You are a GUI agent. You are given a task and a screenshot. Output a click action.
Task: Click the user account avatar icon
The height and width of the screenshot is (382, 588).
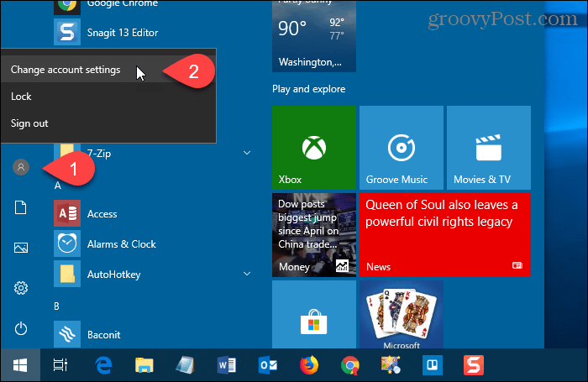coord(21,167)
